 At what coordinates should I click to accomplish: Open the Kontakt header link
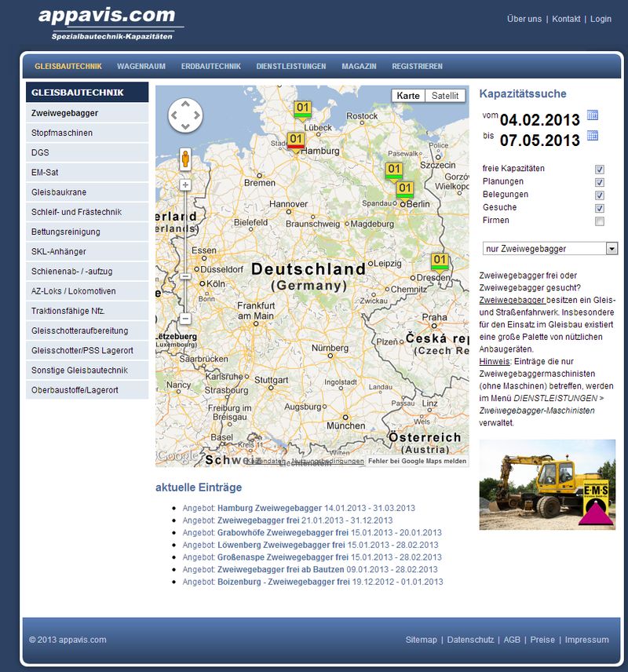click(566, 19)
